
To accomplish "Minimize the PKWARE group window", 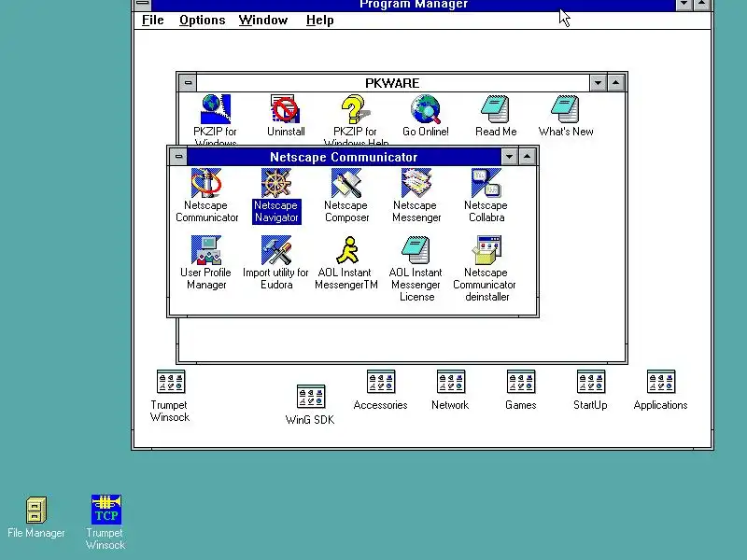I will pyautogui.click(x=598, y=83).
